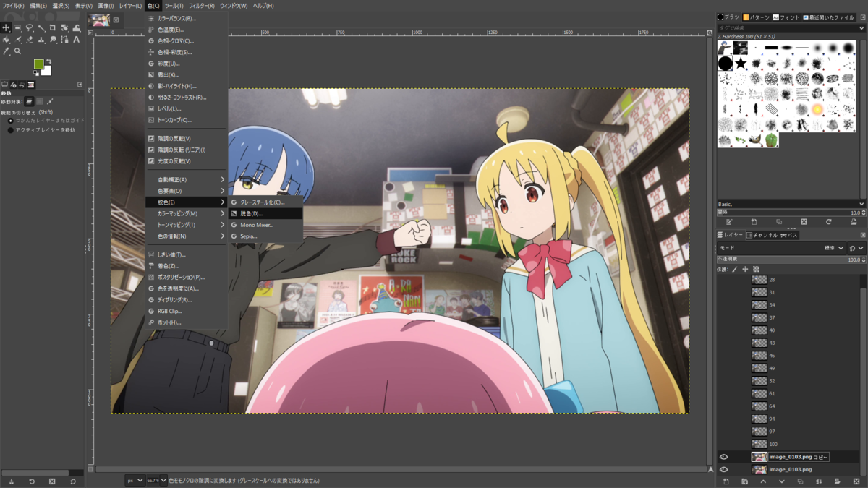Choose トーンカーブ(C)... menu entry
Image resolution: width=868 pixels, height=488 pixels.
(x=187, y=120)
